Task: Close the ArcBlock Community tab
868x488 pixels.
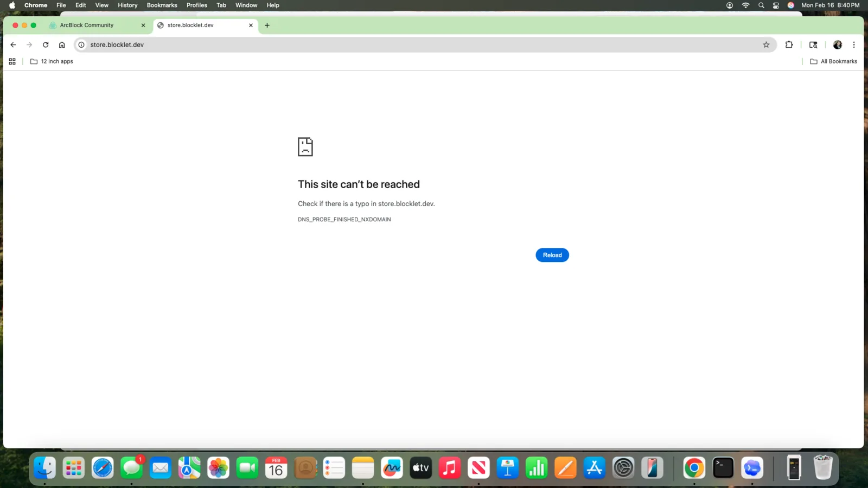Action: pyautogui.click(x=143, y=25)
